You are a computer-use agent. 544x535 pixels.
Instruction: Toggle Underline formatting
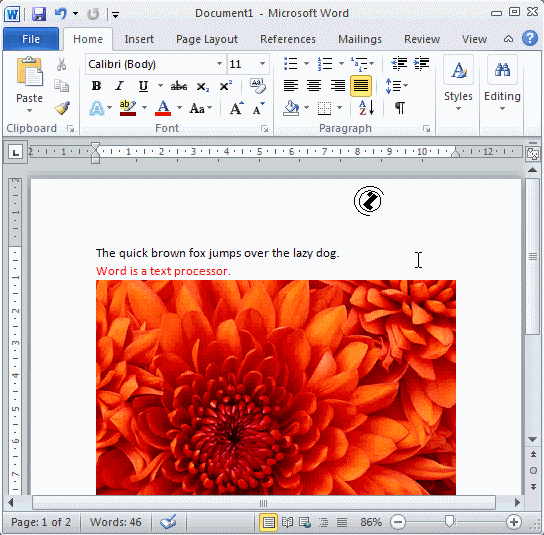point(143,86)
